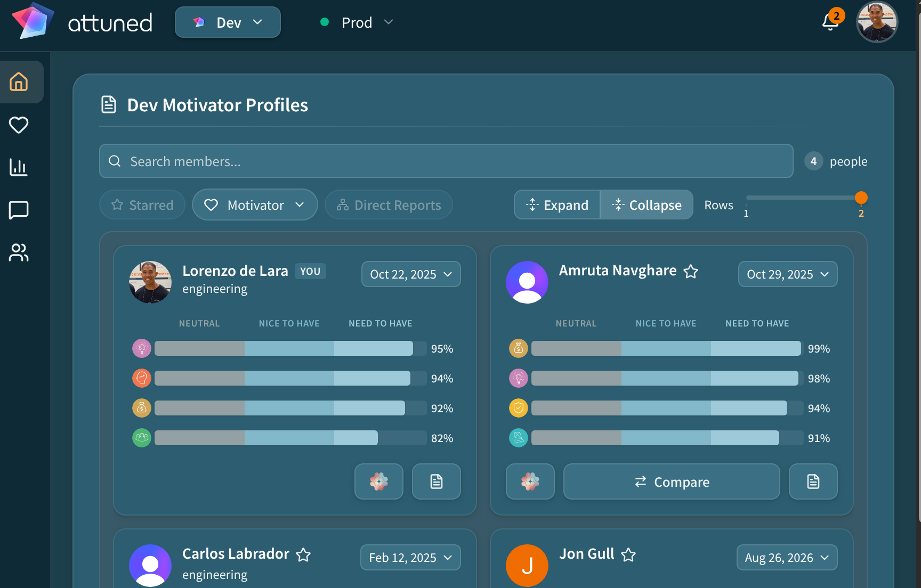Viewport: 921px width, 588px height.
Task: Click Lorenzo's 82% green group motivator icon
Action: click(x=142, y=438)
